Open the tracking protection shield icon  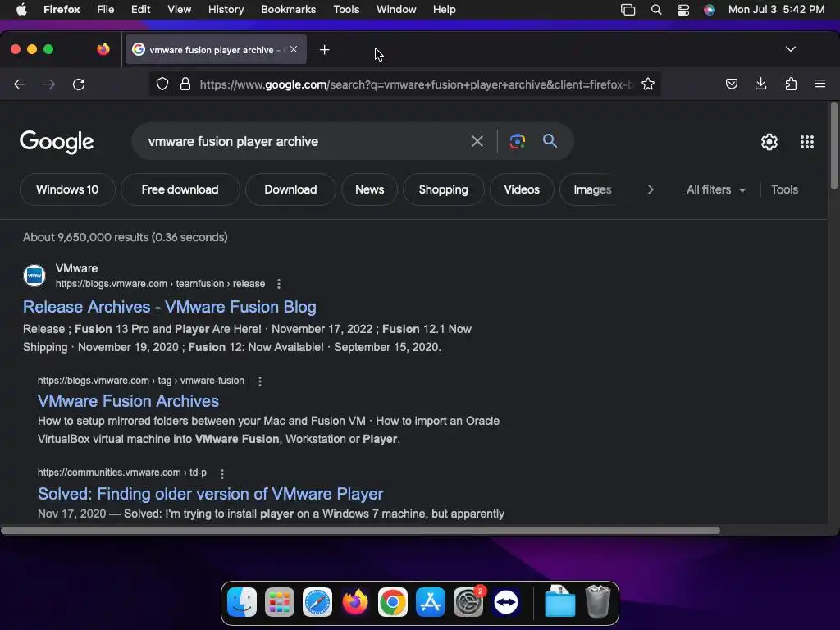(162, 84)
